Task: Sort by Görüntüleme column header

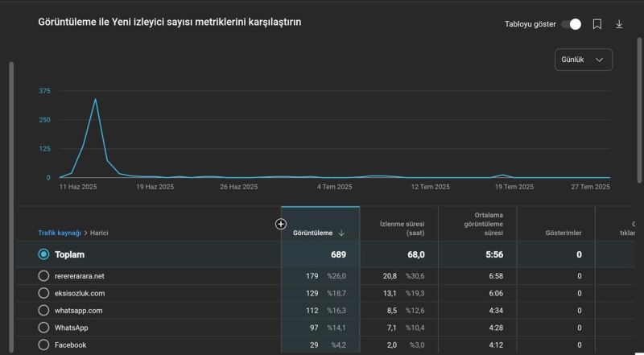Action: [x=312, y=233]
